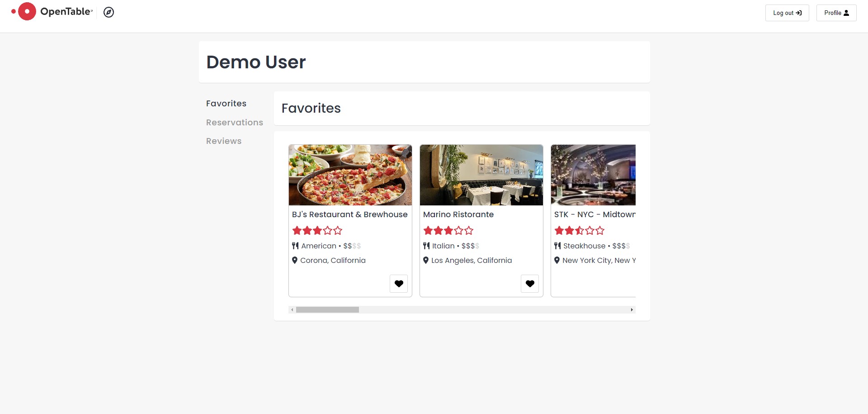This screenshot has height=414, width=868.
Task: Unfavorite Marino Ristorante via heart button
Action: [530, 284]
